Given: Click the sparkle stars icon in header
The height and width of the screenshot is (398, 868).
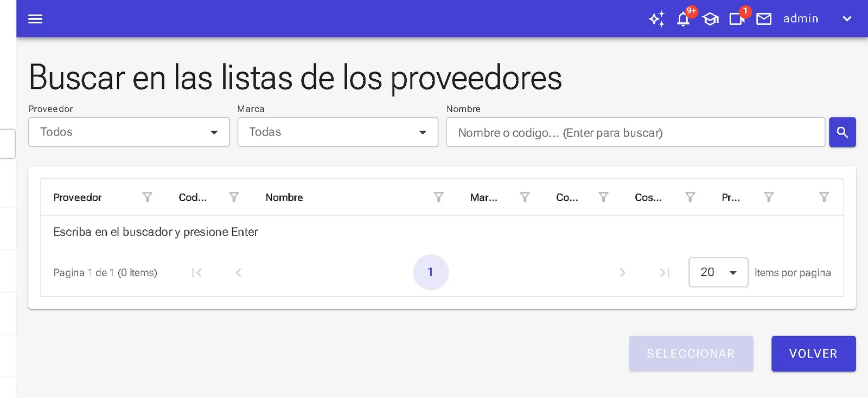Looking at the screenshot, I should [656, 19].
